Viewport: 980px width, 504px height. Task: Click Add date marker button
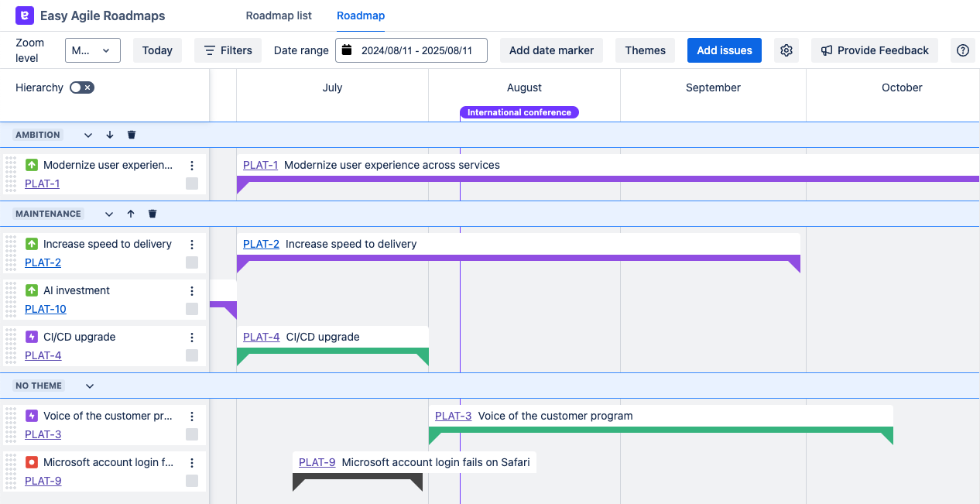[x=551, y=50]
